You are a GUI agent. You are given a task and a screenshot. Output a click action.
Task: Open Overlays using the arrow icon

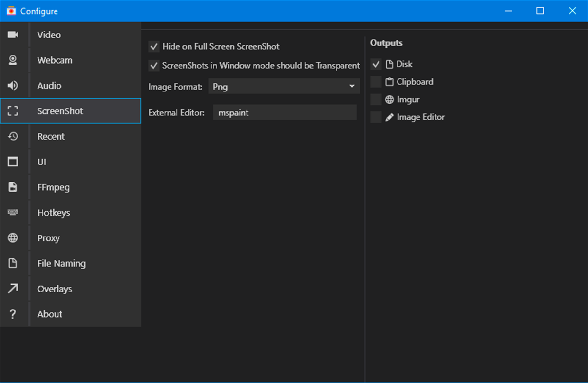click(13, 289)
